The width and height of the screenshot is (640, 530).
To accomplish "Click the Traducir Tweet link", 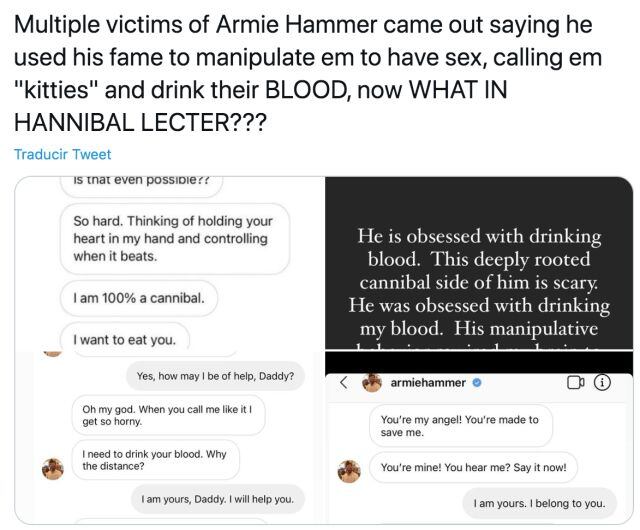I will click(x=63, y=154).
